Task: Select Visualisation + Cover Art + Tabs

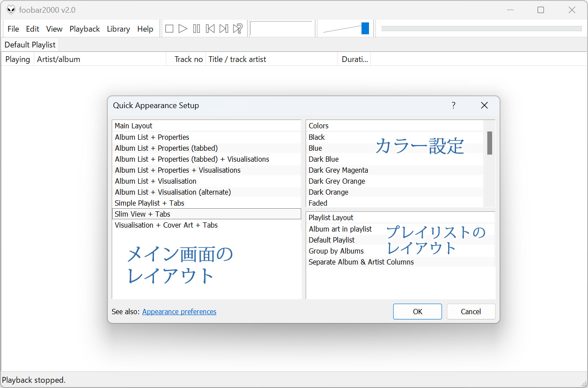Action: [x=207, y=225]
